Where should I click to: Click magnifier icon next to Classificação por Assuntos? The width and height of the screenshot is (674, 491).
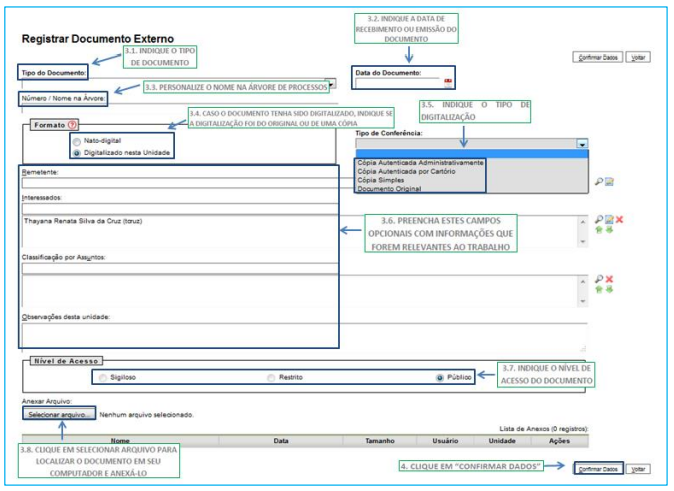[598, 279]
